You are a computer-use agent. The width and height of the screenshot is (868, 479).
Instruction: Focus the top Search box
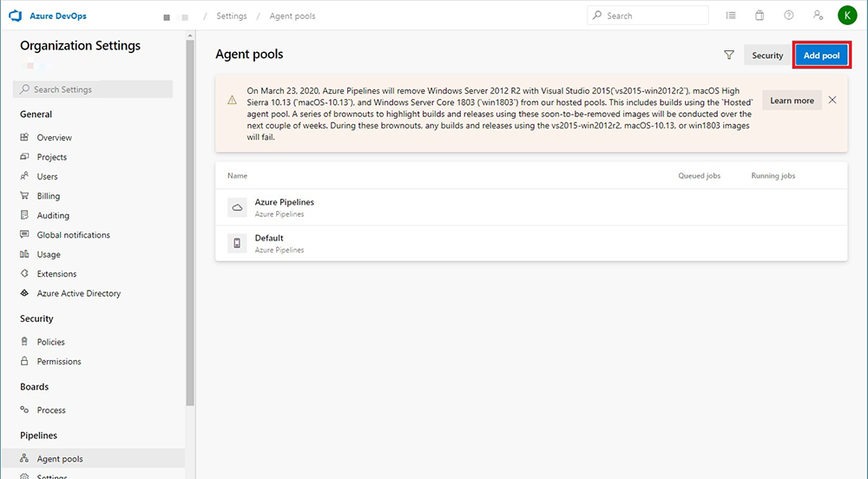click(648, 16)
